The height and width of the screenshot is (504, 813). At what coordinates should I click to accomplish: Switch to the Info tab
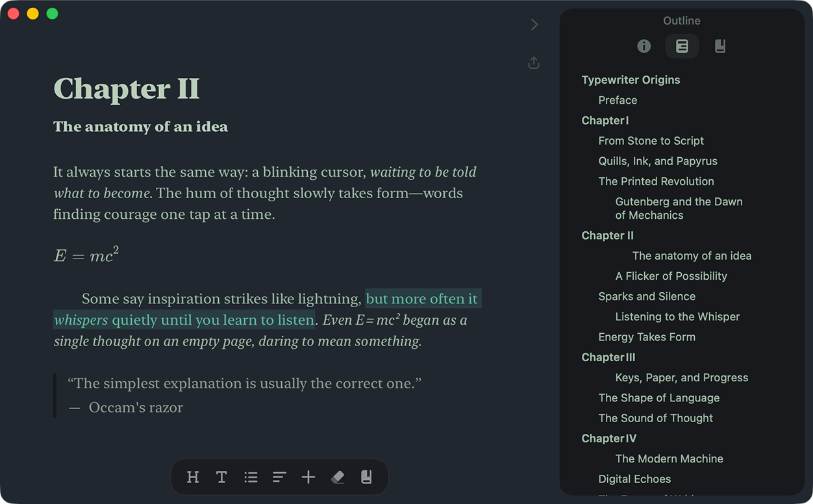click(x=644, y=46)
